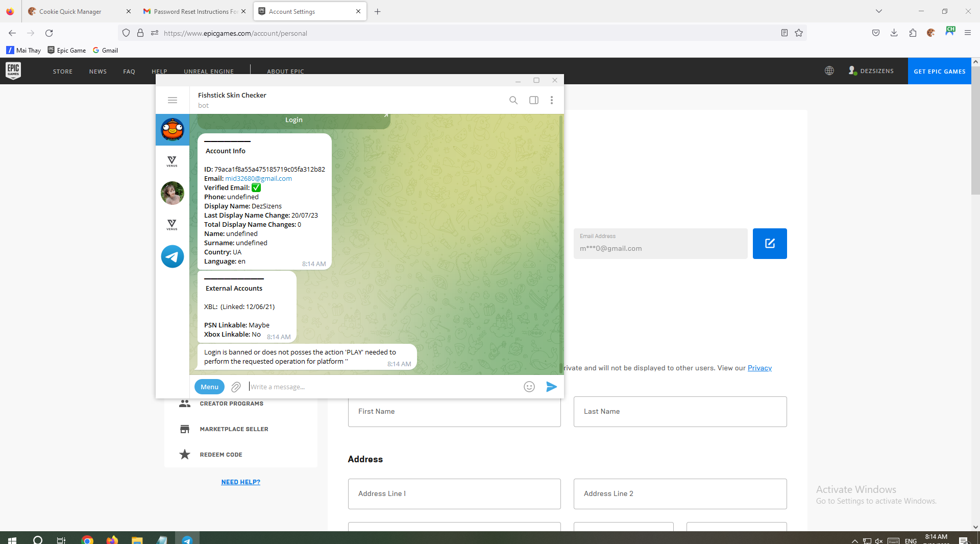
Task: Open the STORE menu item
Action: click(x=63, y=72)
